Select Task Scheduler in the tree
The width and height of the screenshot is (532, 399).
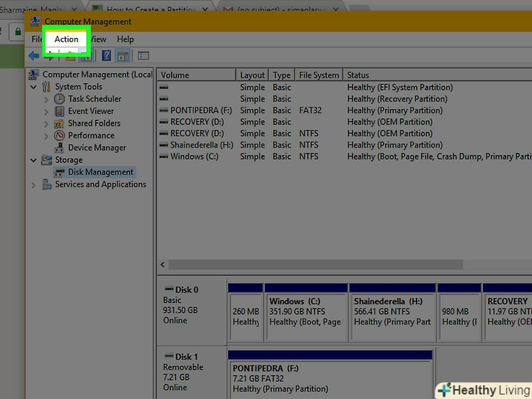94,99
